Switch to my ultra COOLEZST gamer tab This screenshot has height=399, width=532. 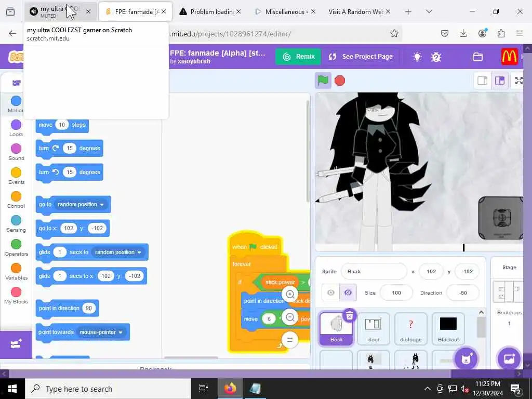click(60, 11)
